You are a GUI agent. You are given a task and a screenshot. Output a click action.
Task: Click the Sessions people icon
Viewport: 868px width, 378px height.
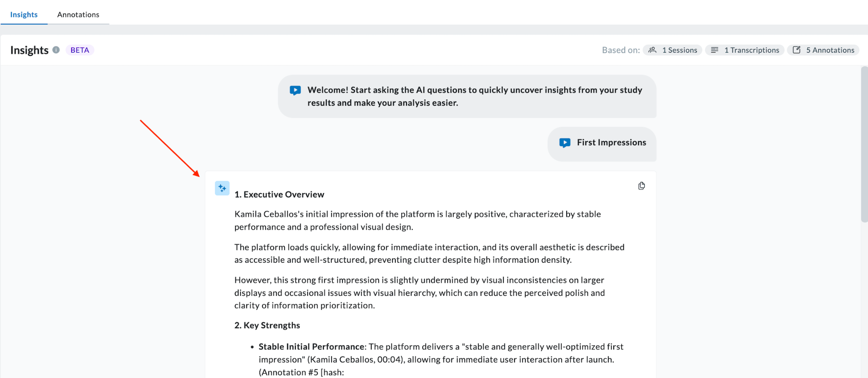point(653,50)
